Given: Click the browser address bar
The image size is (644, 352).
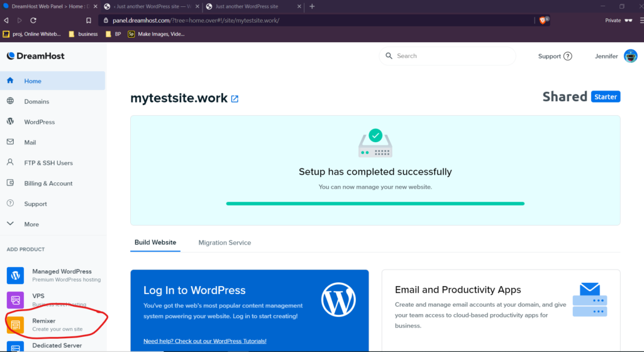Looking at the screenshot, I should pyautogui.click(x=316, y=20).
